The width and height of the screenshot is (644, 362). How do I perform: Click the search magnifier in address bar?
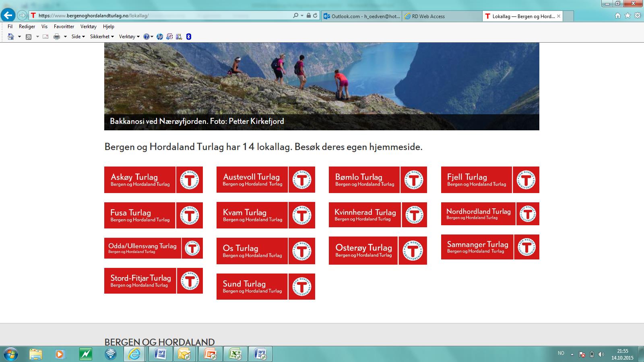296,16
